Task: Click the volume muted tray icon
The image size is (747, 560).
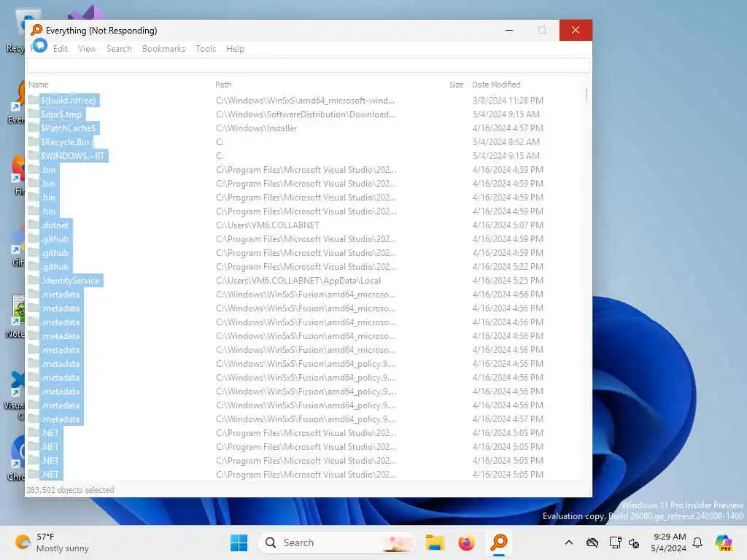Action: point(634,542)
